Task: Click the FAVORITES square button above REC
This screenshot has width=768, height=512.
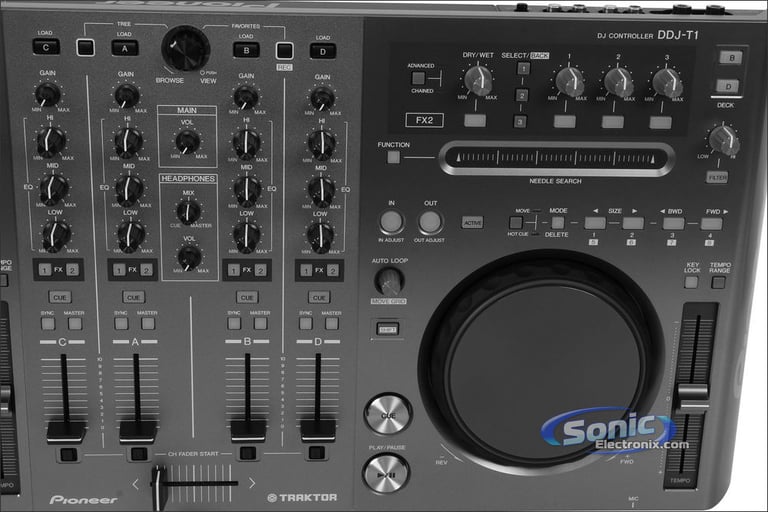Action: 285,51
